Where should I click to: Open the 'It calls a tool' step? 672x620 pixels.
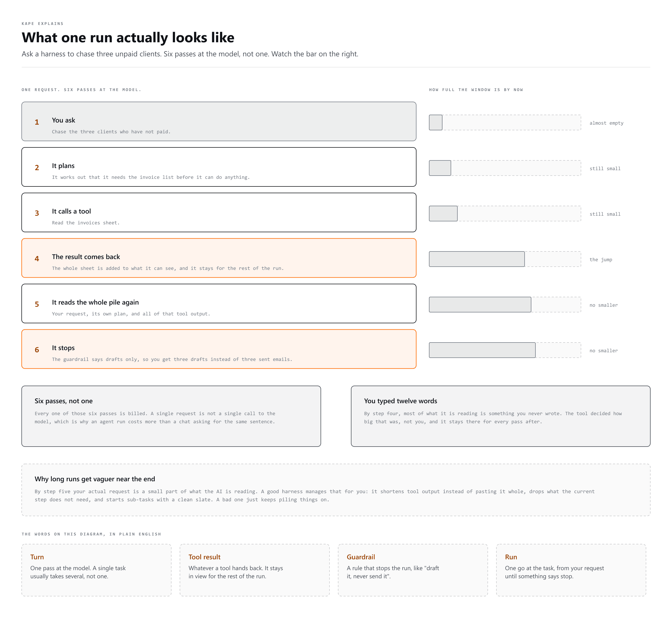[219, 212]
